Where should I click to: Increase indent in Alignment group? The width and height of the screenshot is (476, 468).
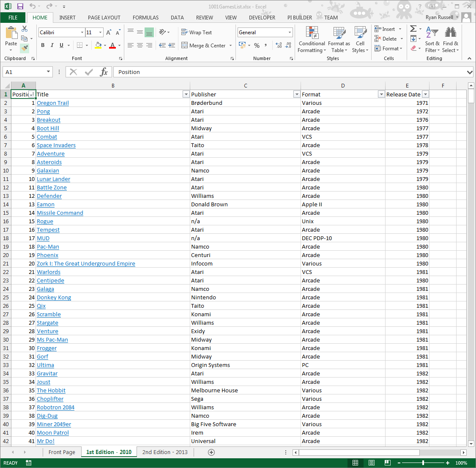pyautogui.click(x=172, y=45)
